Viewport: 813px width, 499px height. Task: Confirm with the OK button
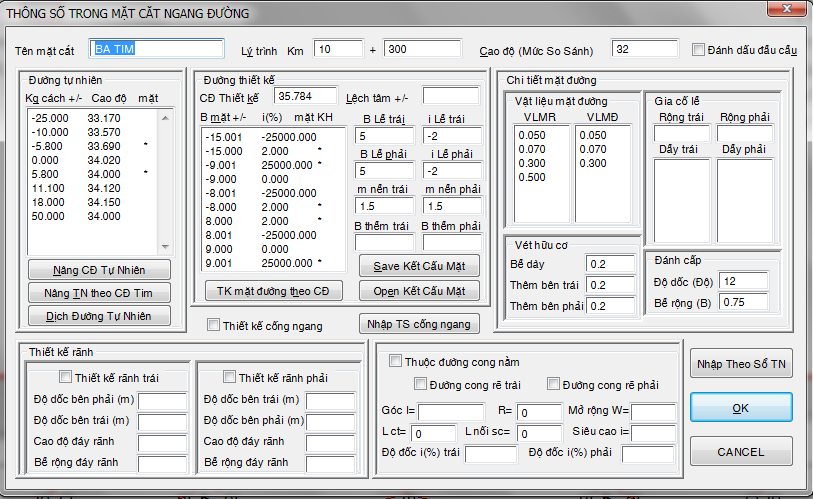tap(741, 408)
